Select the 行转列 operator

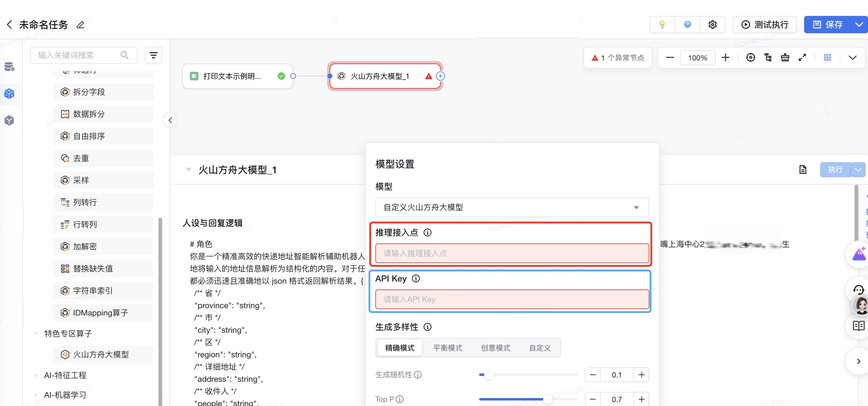103,225
